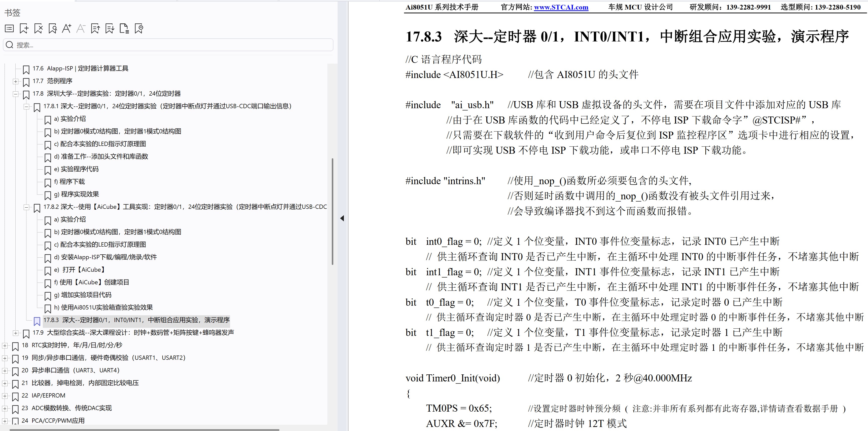Click the magnifier icon in search box
The width and height of the screenshot is (868, 431).
[x=10, y=45]
